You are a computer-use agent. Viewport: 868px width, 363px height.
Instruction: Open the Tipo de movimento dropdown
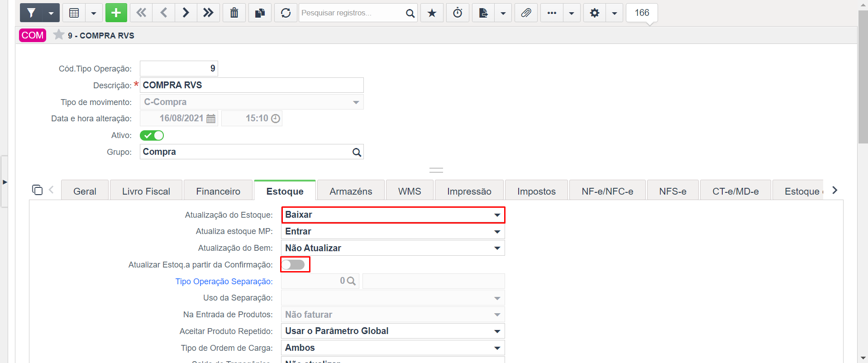252,102
